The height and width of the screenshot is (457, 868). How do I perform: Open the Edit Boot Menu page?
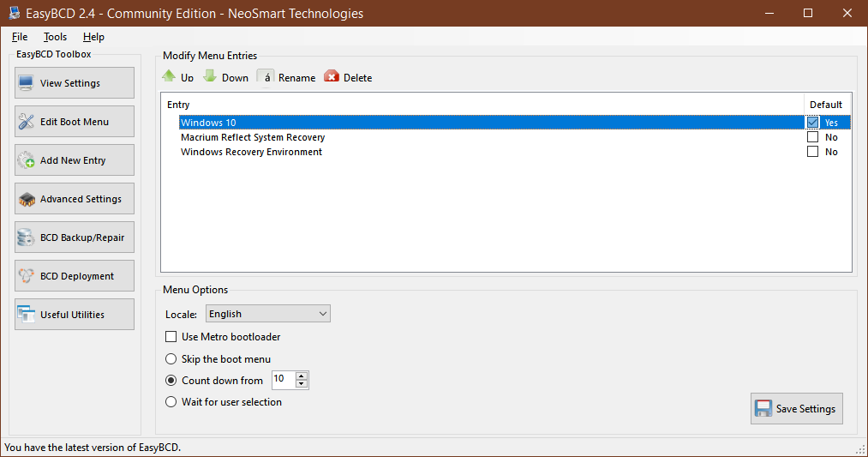75,121
